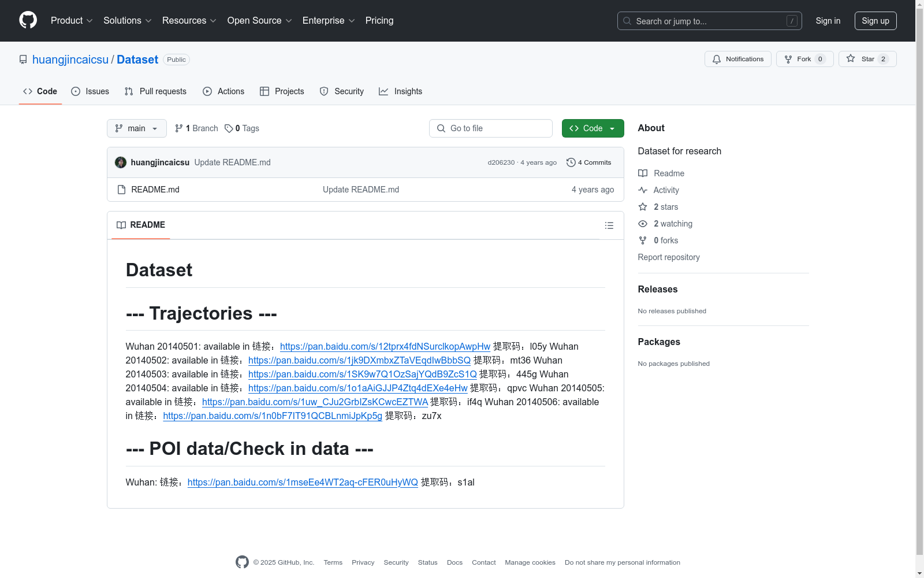Open the Privacy footer link
This screenshot has width=924, height=578.
coord(363,562)
